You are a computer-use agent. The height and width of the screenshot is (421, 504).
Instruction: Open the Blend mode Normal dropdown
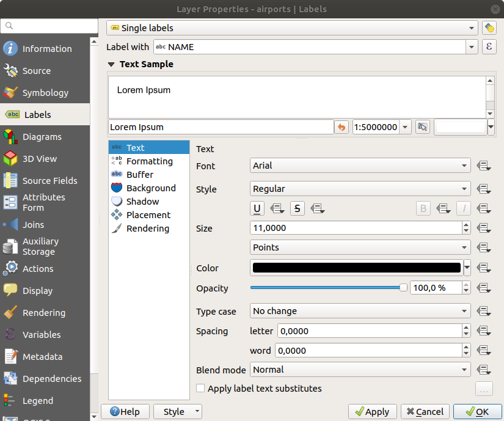(360, 370)
